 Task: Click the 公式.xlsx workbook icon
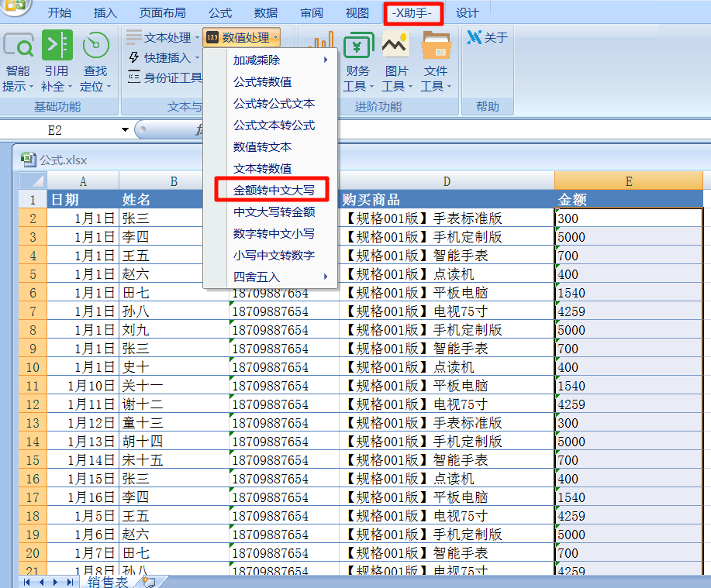tap(29, 160)
